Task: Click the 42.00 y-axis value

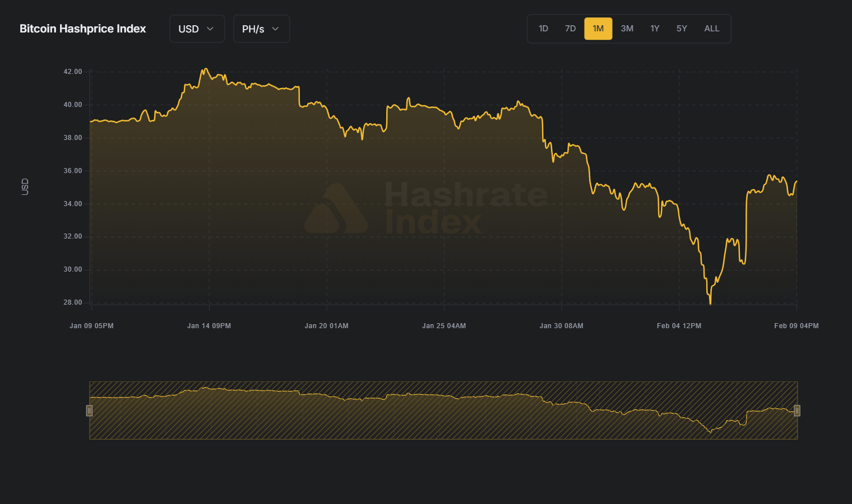Action: pos(73,72)
